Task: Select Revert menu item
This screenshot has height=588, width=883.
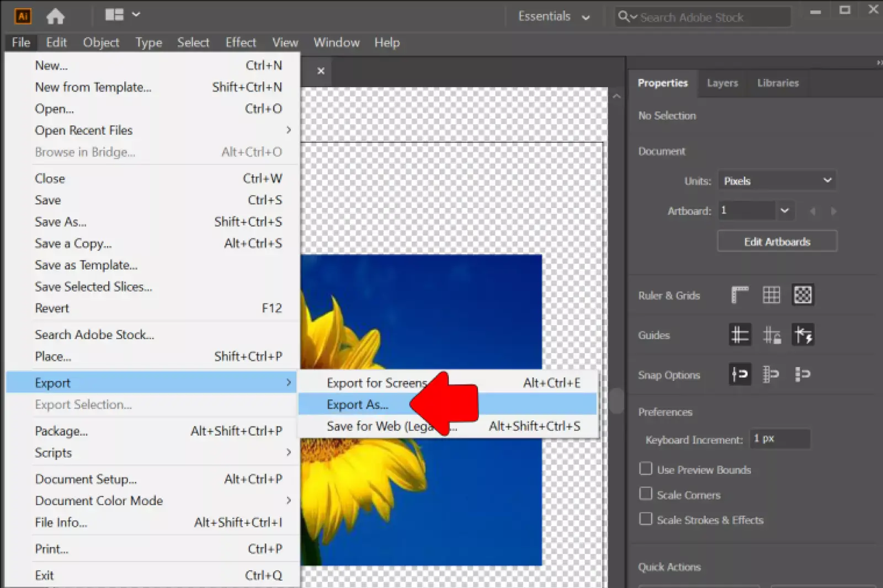Action: click(152, 308)
